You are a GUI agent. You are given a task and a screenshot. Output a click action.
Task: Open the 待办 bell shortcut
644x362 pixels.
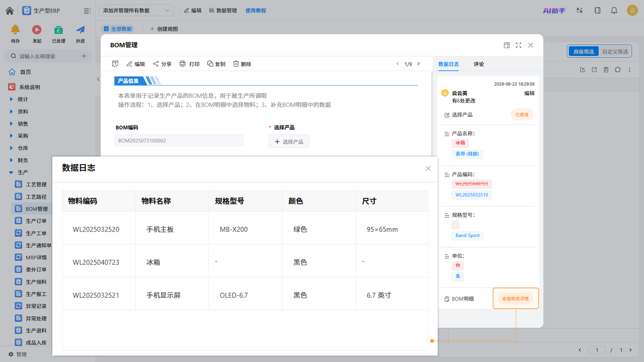[15, 34]
